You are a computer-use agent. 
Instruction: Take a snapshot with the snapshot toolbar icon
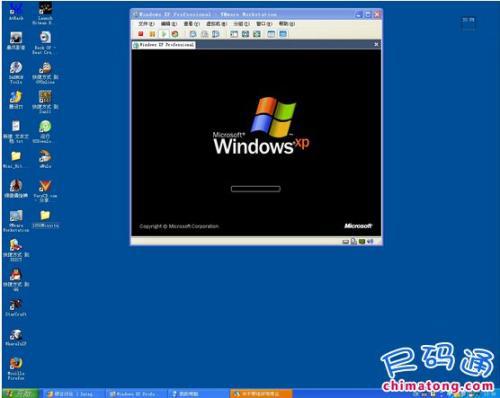tap(193, 34)
